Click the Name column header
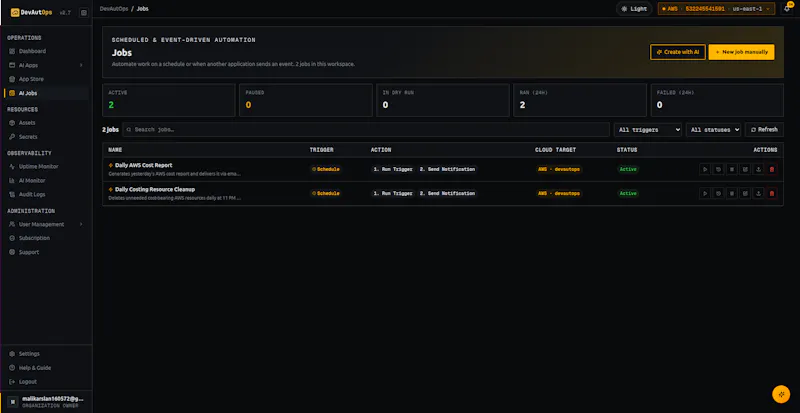The image size is (800, 413). [115, 150]
